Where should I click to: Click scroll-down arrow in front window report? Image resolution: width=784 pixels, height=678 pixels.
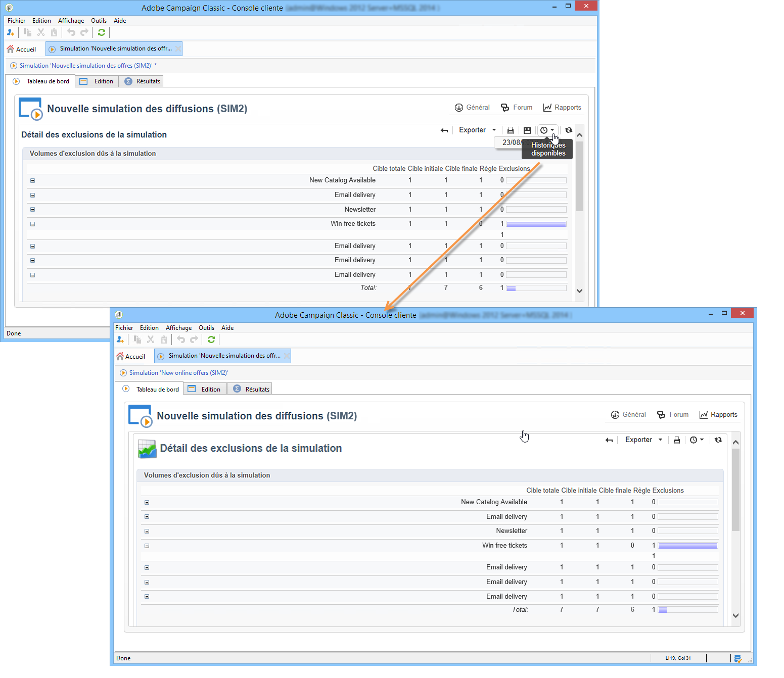coord(736,615)
